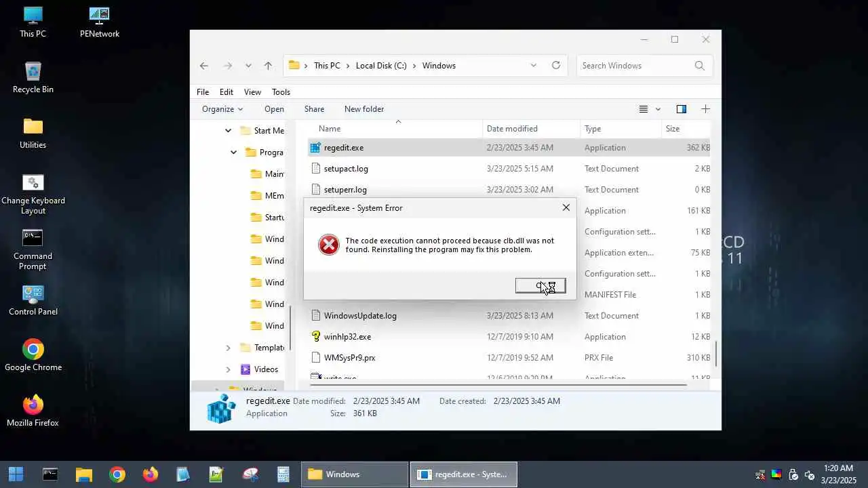The image size is (868, 488).
Task: Open the Edit menu
Action: click(226, 92)
